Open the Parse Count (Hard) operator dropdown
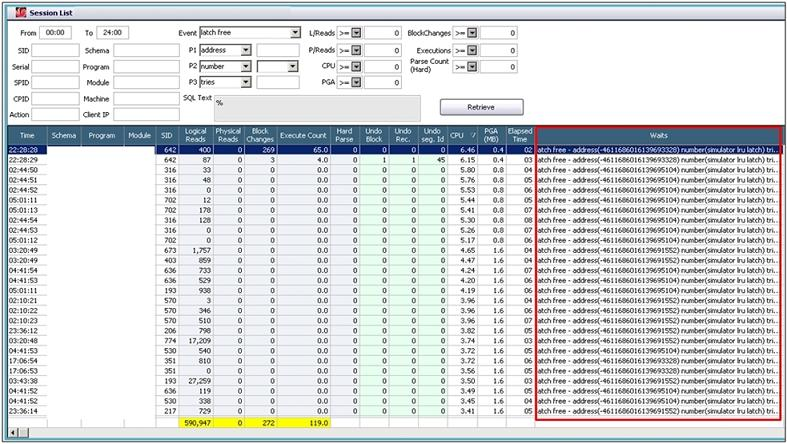The height and width of the screenshot is (444, 787). point(472,66)
